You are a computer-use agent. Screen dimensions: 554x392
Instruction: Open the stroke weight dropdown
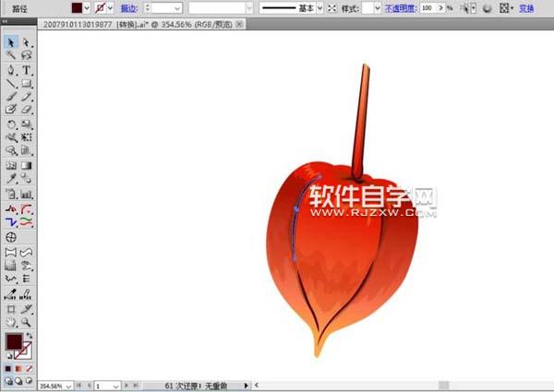(177, 8)
